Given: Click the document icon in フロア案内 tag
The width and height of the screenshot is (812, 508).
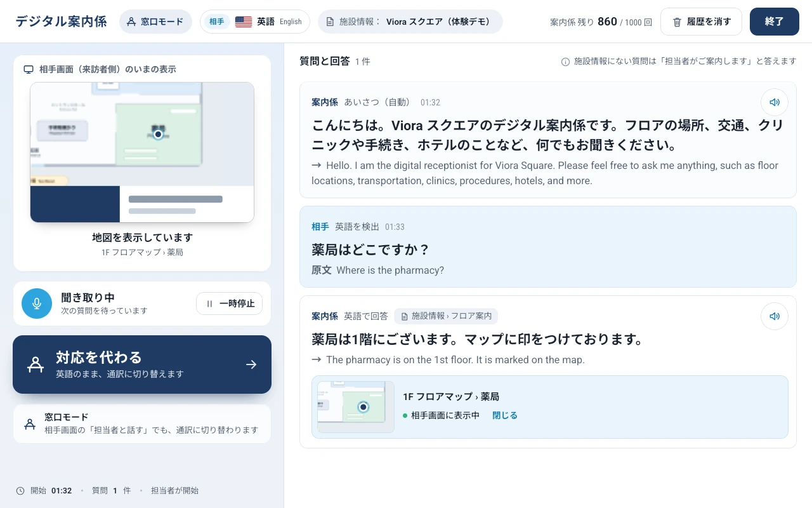Looking at the screenshot, I should coord(404,316).
